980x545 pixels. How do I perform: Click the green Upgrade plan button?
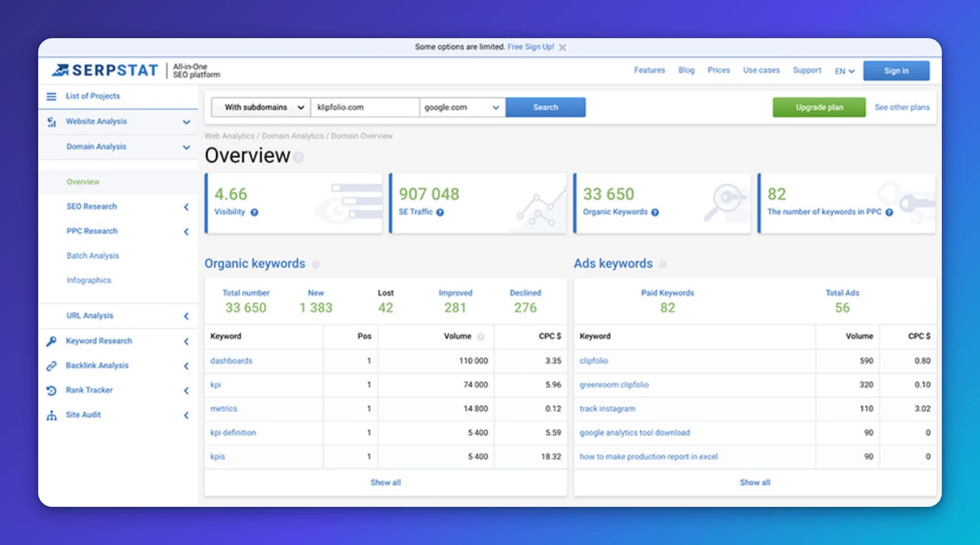(x=819, y=107)
